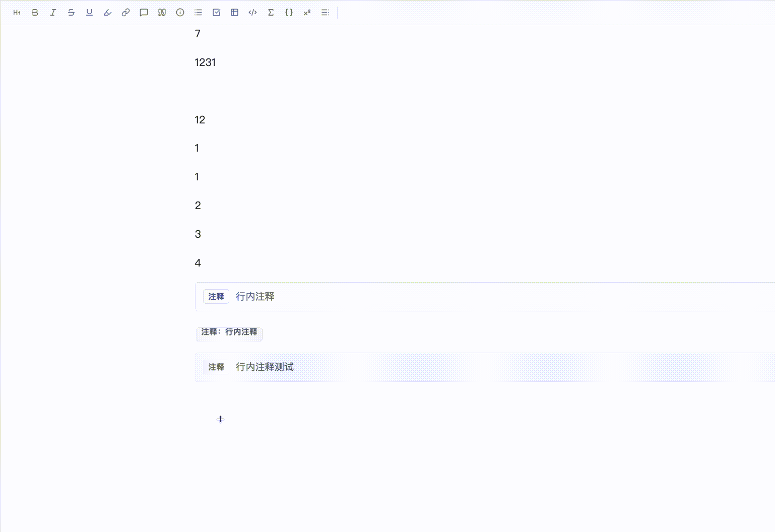
Task: Open the lines menu icon after superscript
Action: (325, 13)
